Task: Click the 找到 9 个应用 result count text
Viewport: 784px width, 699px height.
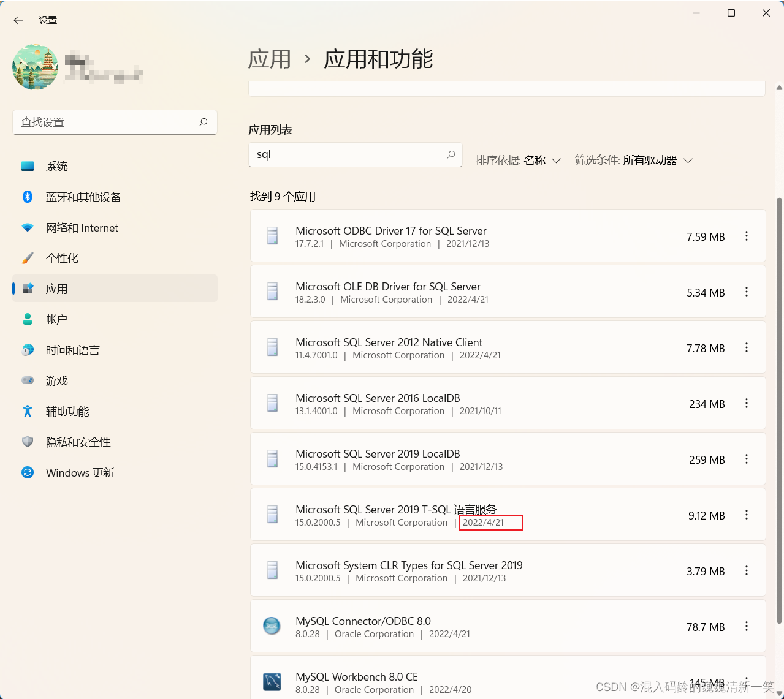Action: coord(283,197)
